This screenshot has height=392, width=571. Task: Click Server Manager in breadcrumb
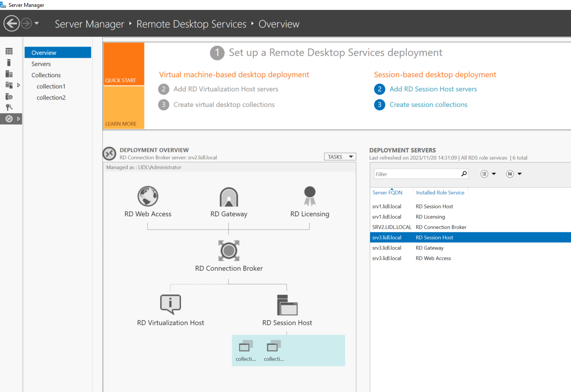(x=89, y=24)
